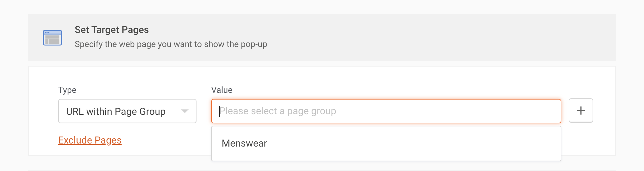644x171 pixels.
Task: Click the "Value" field label
Action: 222,90
